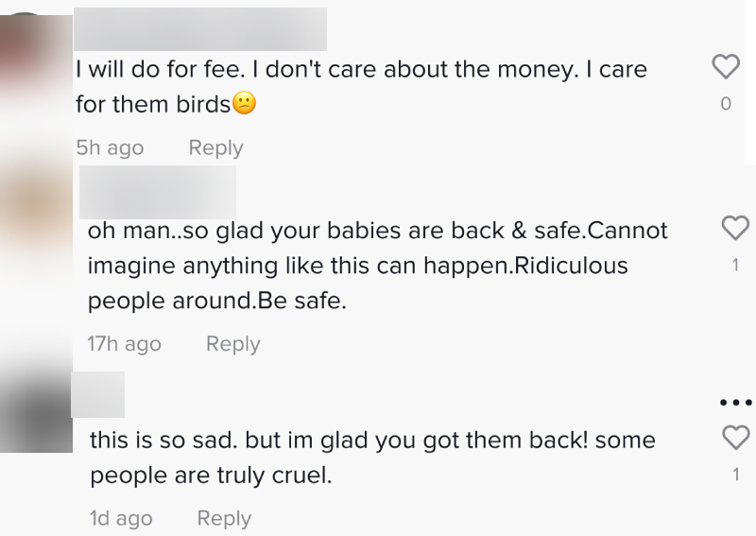This screenshot has width=756, height=536.
Task: Like the "I care for them birds" comment
Action: click(x=725, y=66)
